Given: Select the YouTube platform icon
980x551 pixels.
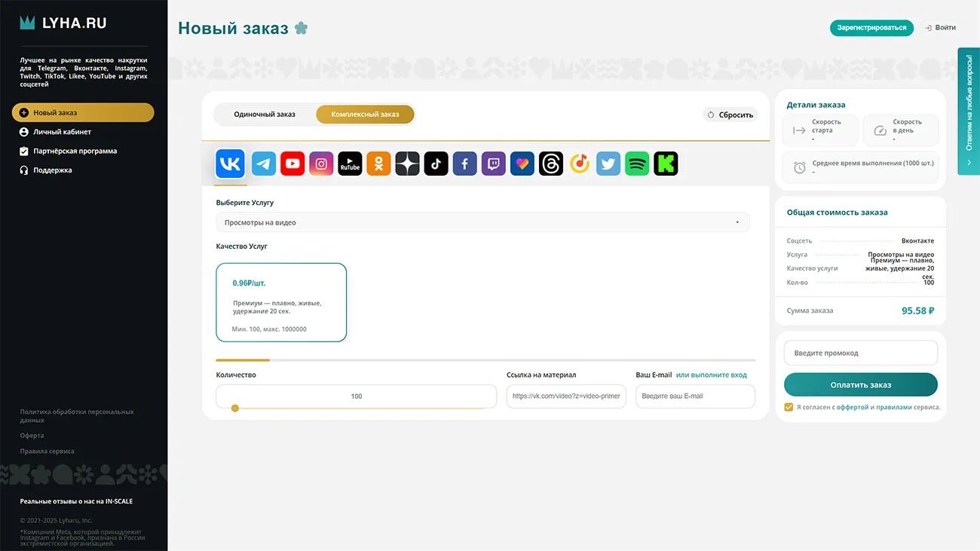Looking at the screenshot, I should pos(292,163).
